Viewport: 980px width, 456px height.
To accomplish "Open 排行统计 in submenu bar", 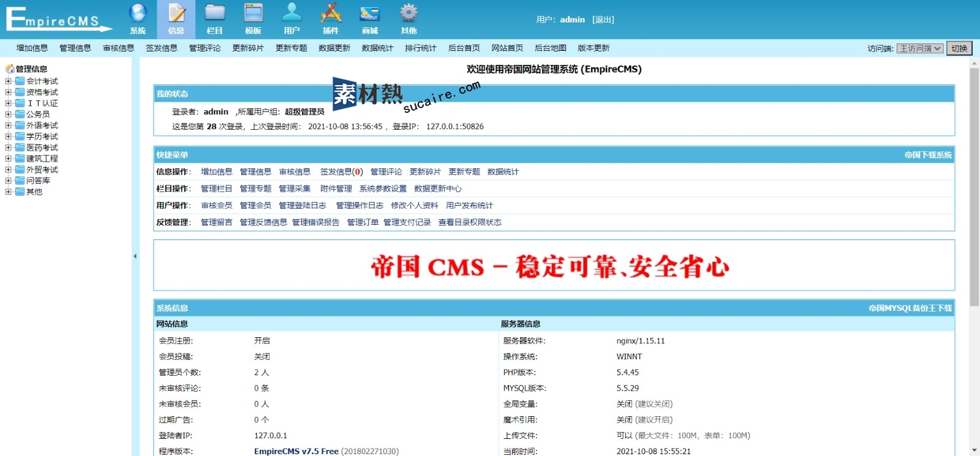I will click(x=421, y=48).
